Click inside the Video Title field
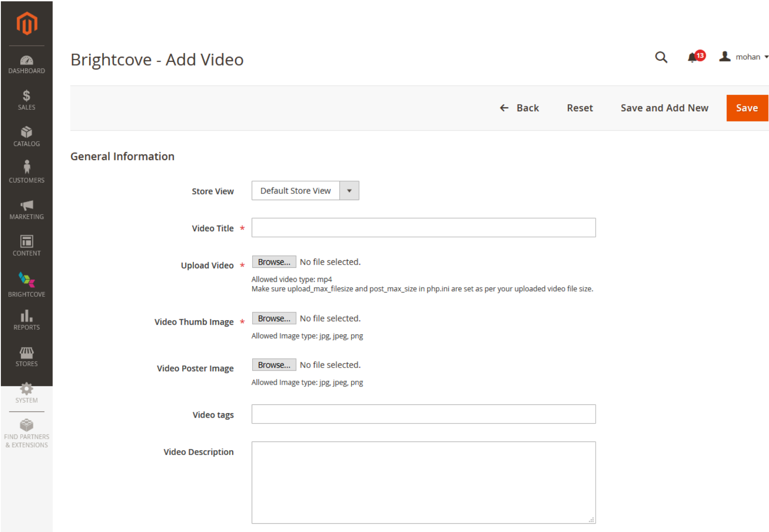The width and height of the screenshot is (769, 532). tap(422, 228)
